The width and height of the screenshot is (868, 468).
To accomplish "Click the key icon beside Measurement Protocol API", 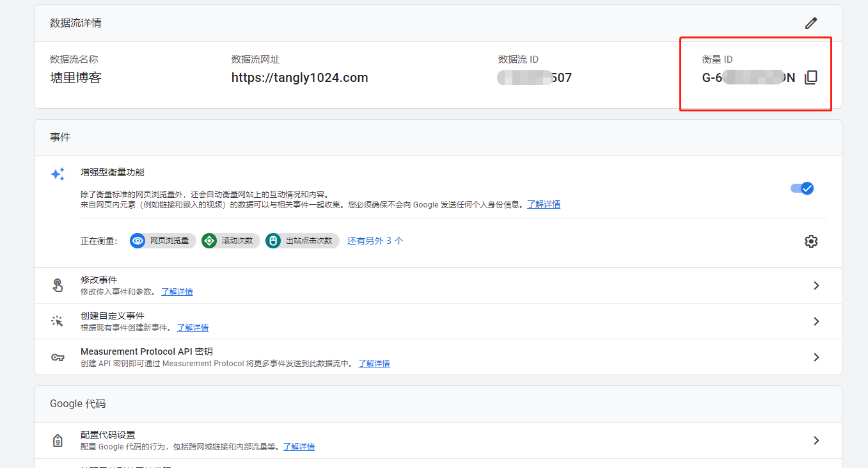I will 58,357.
